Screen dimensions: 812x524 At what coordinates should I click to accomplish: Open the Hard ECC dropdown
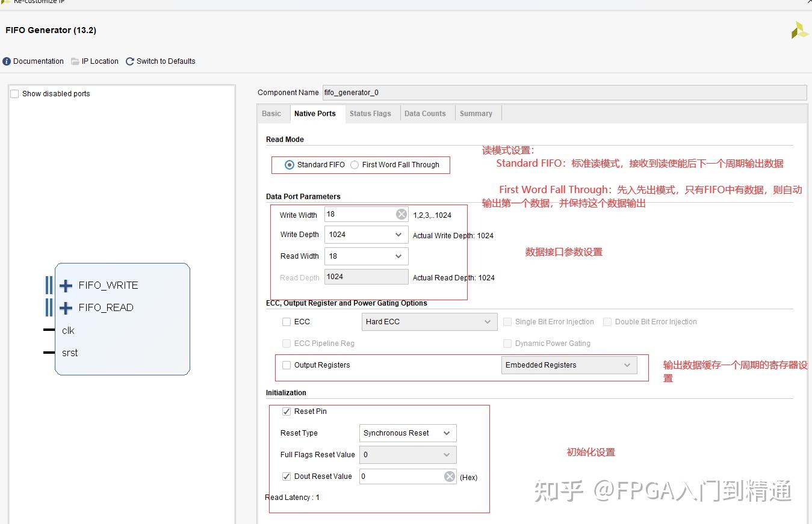tap(429, 322)
